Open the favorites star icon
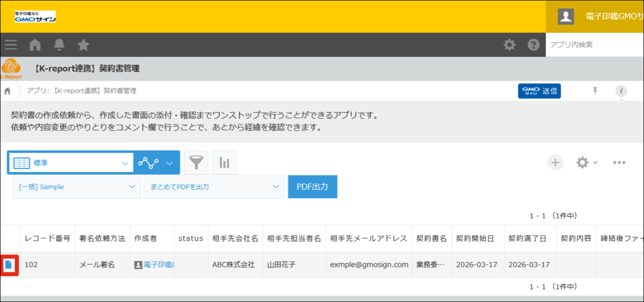Viewport: 644px width, 302px height. click(x=83, y=45)
